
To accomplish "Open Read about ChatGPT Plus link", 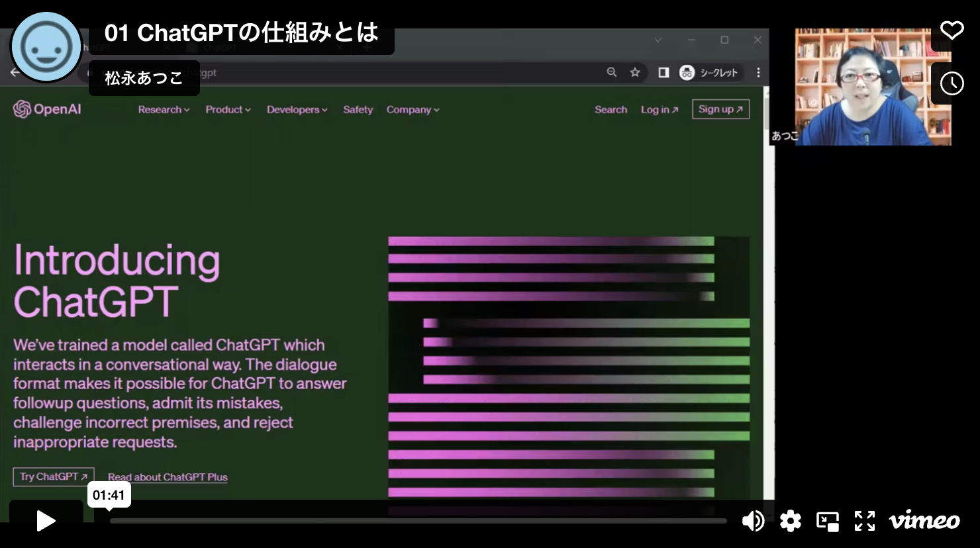I will [168, 477].
